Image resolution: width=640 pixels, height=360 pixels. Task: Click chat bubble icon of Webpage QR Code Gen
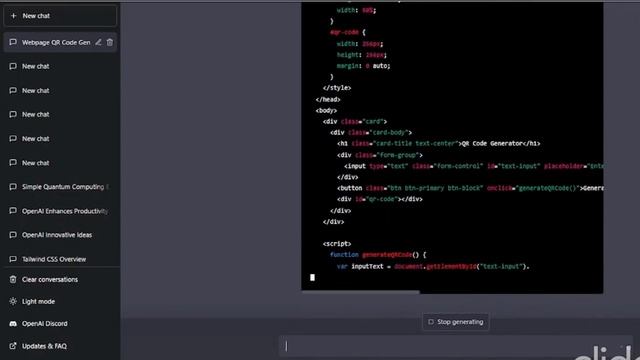coord(13,42)
